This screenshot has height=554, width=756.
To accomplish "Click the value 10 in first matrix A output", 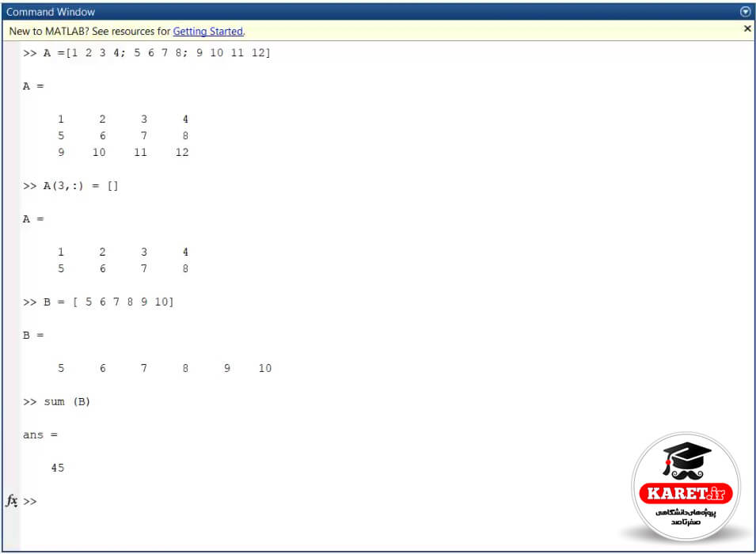I will click(99, 153).
